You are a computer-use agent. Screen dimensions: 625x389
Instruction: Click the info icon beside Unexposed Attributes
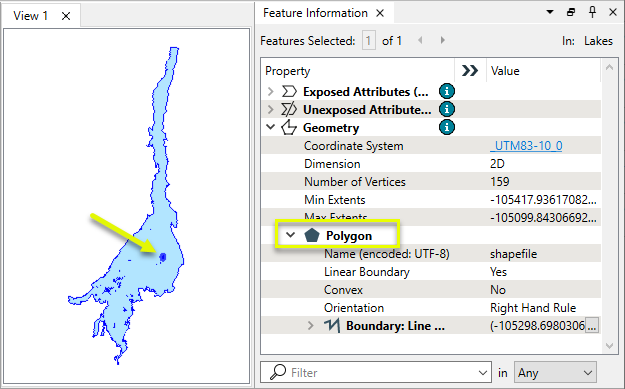pos(447,109)
